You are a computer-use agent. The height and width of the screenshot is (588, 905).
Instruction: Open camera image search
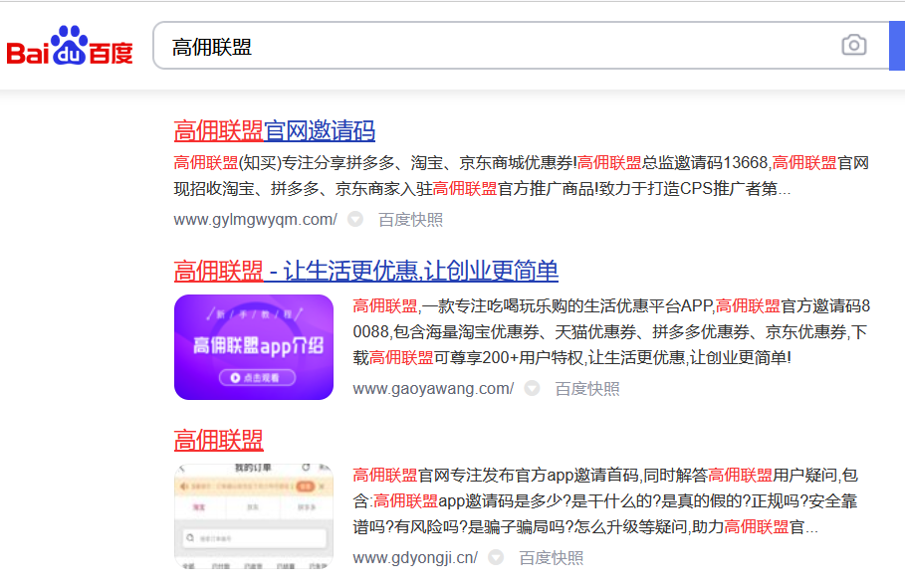pyautogui.click(x=853, y=45)
